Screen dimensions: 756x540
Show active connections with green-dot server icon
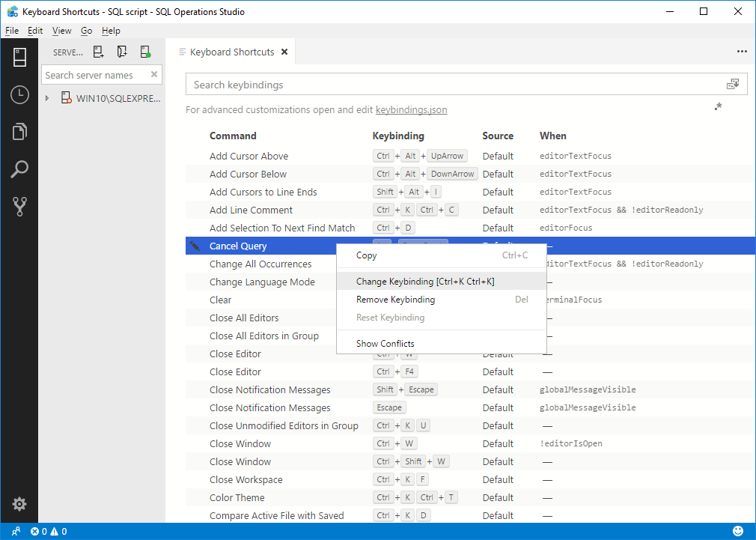[x=146, y=52]
